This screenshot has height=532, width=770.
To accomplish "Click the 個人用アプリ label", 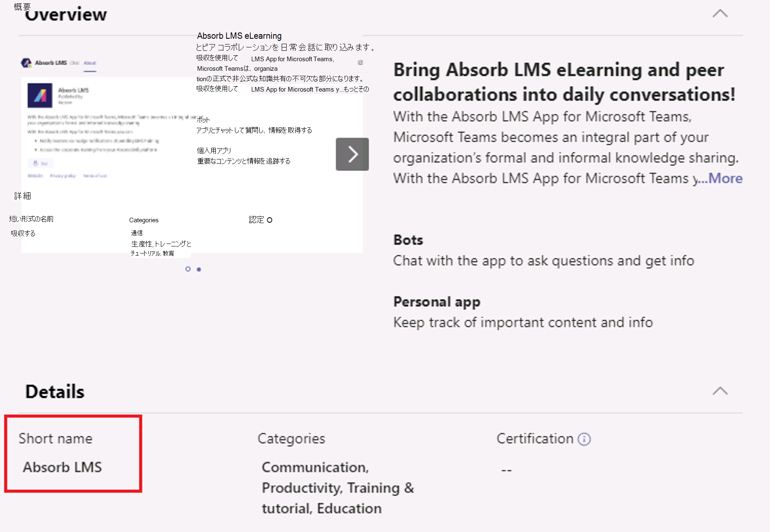I will (x=214, y=151).
